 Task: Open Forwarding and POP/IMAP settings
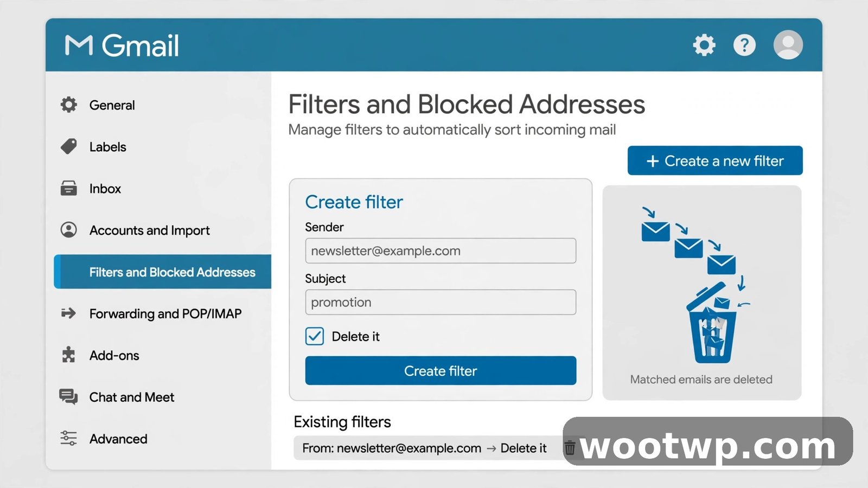(x=165, y=314)
